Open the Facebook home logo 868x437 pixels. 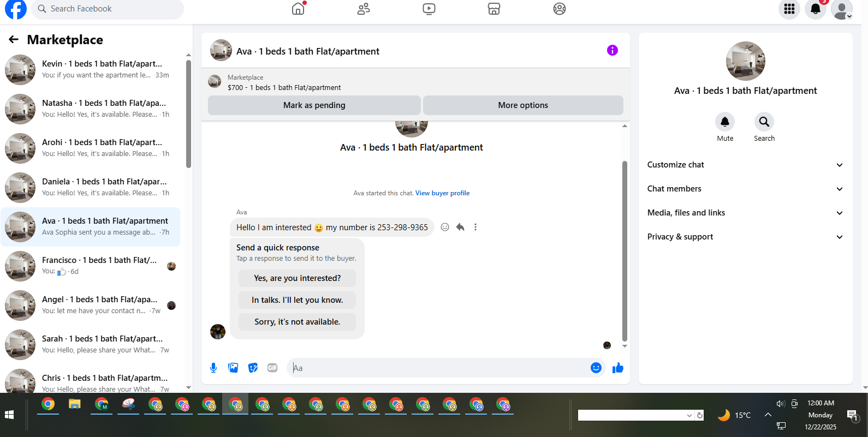tap(15, 9)
